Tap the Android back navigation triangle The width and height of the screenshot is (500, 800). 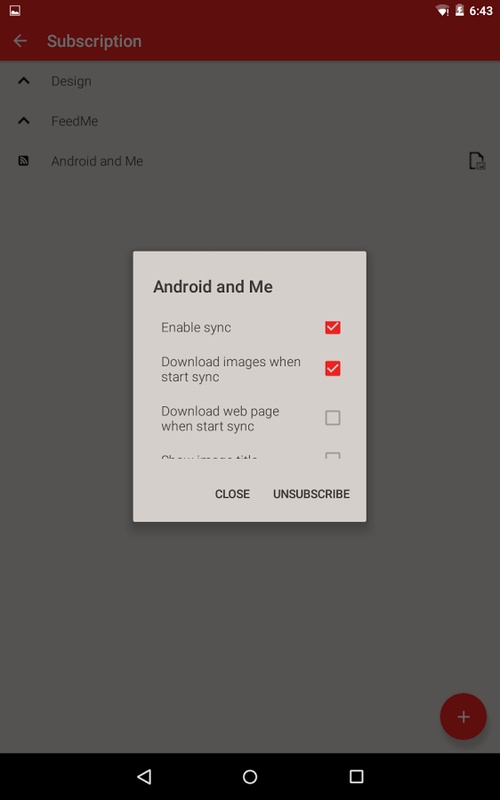point(144,777)
